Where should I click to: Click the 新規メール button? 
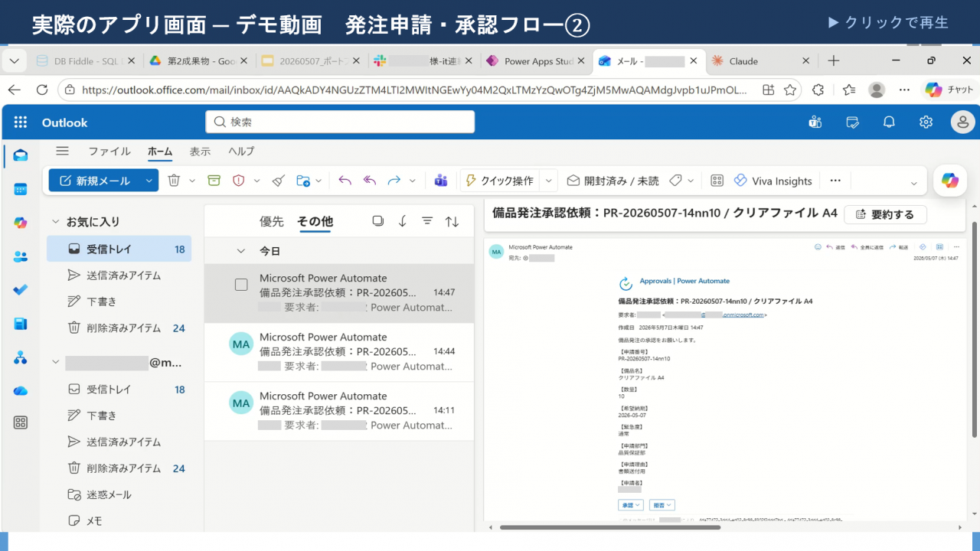click(x=95, y=181)
